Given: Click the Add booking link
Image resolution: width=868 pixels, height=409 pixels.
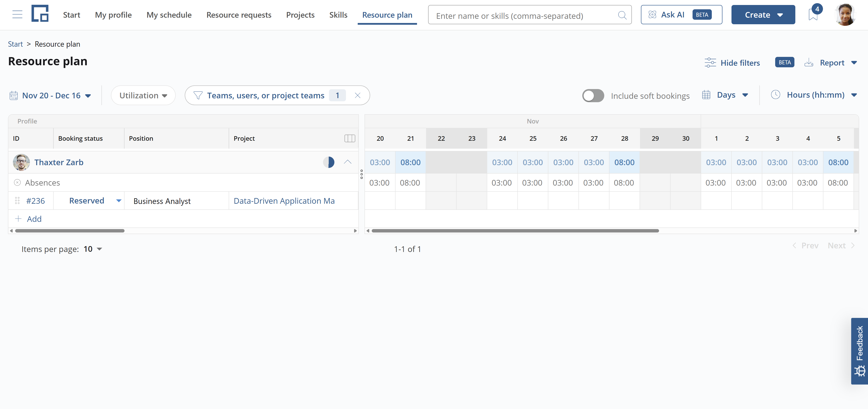Looking at the screenshot, I should (28, 219).
